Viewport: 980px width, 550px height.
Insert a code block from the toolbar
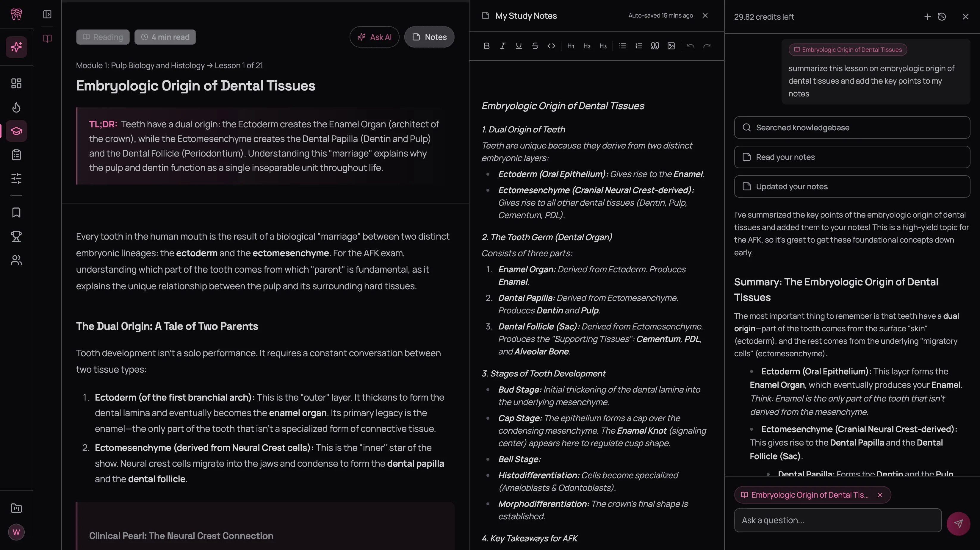[x=551, y=46]
